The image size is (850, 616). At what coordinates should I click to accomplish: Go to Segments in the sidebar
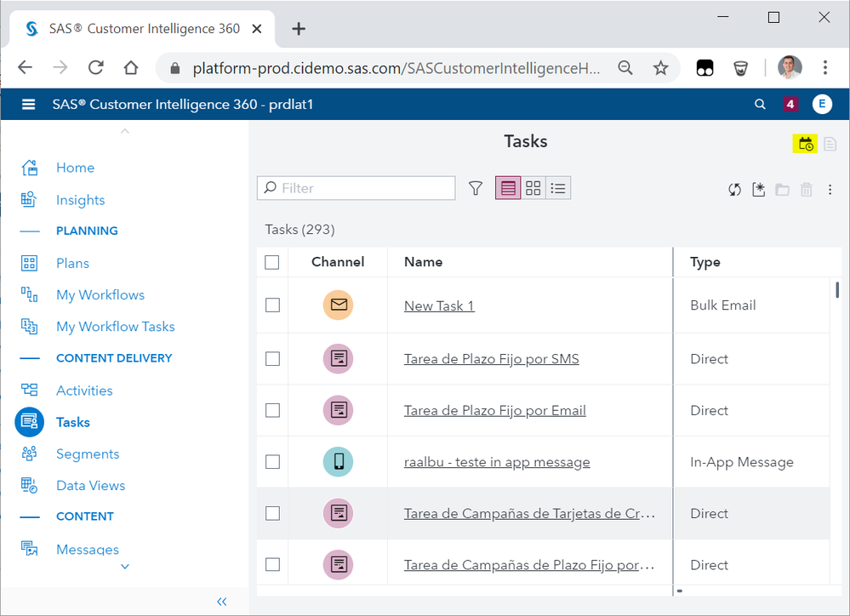[x=87, y=453]
